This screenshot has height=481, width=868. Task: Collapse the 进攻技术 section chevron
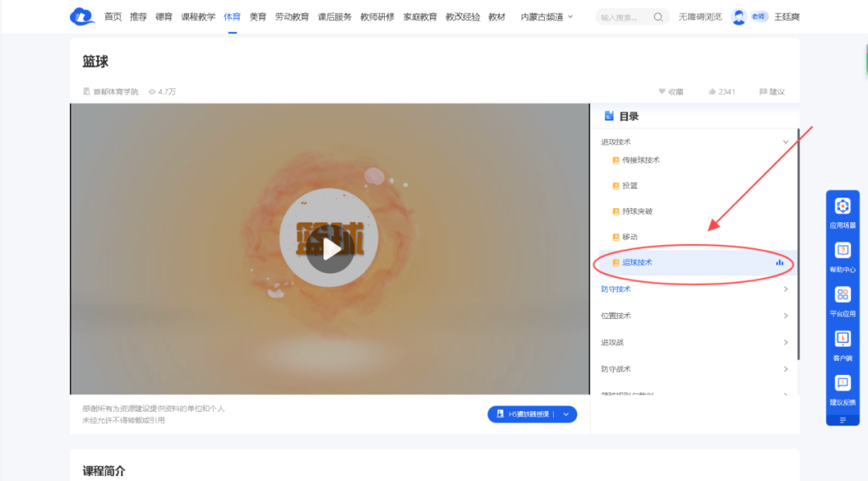(785, 142)
